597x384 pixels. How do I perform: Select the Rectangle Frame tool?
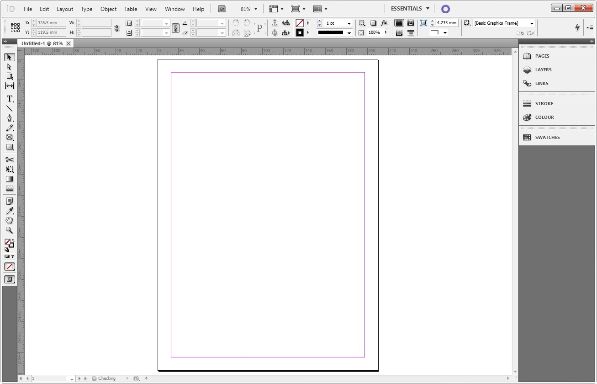[9, 137]
